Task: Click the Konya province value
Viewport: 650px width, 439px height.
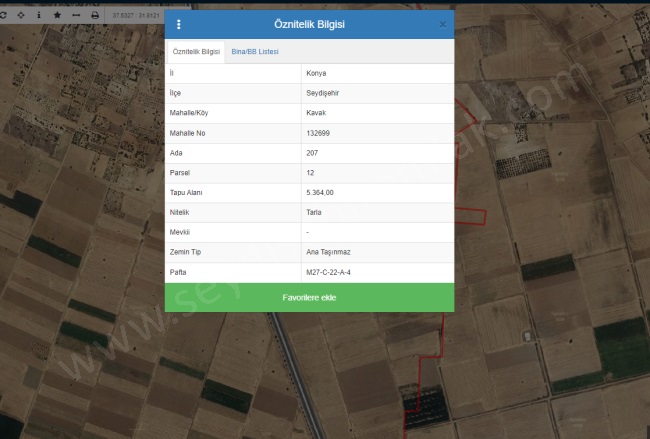Action: [x=316, y=73]
